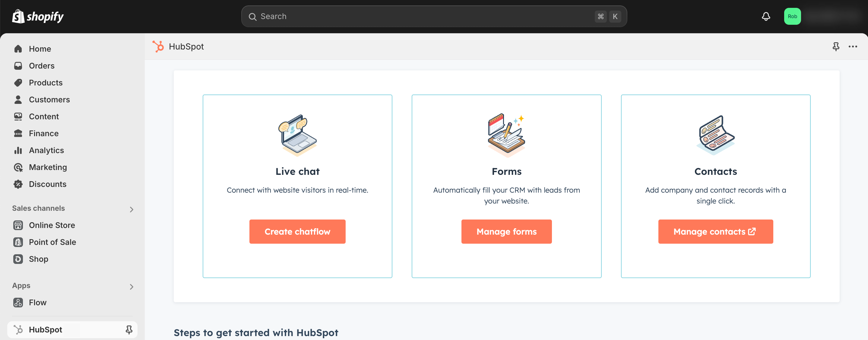Open notifications via the bell icon
Viewport: 868px width, 340px height.
click(x=765, y=16)
